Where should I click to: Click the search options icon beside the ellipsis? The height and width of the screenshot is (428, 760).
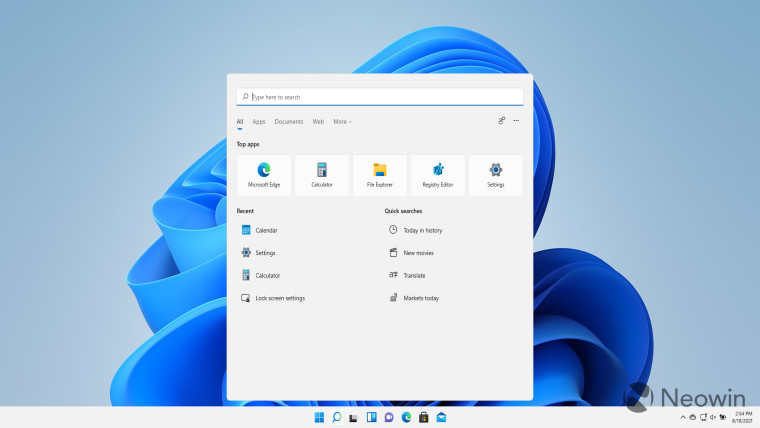pos(502,121)
